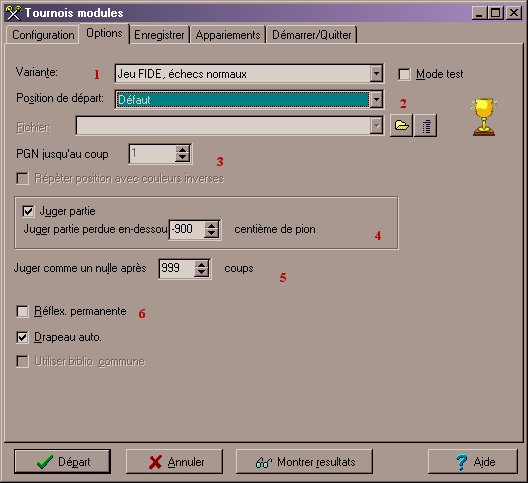Viewport: 528px width, 483px height.
Task: Increase Juger comme un nulle coups
Action: click(201, 264)
